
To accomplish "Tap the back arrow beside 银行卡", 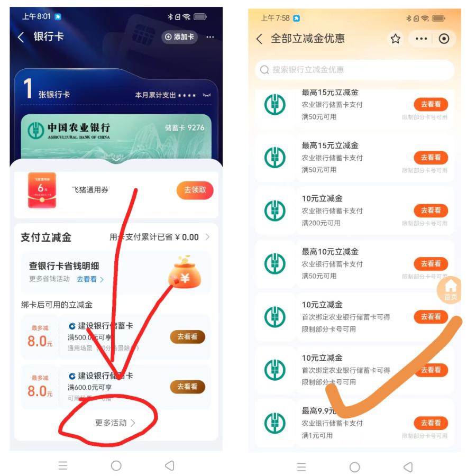I will coord(21,37).
